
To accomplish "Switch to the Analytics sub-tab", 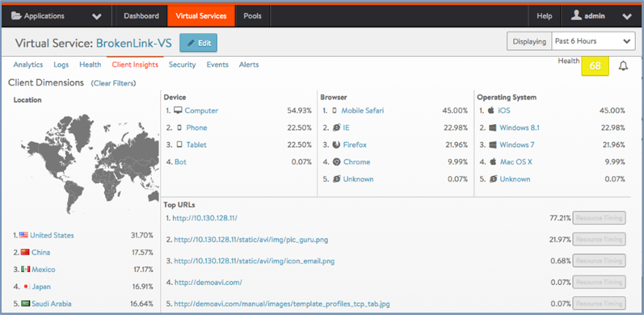I will [28, 65].
